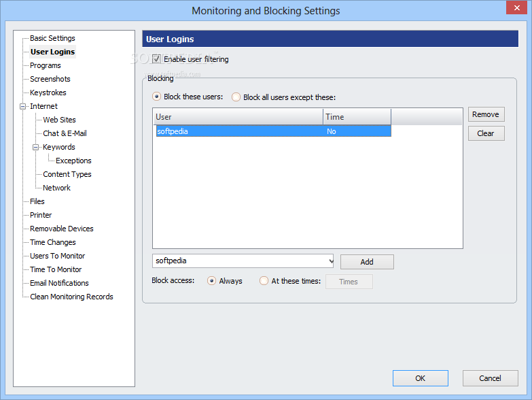The height and width of the screenshot is (400, 532).
Task: Sort list by User column header
Action: [x=238, y=117]
